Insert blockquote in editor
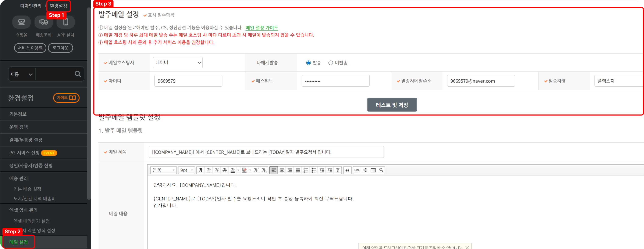This screenshot has height=249, width=644. pos(347,170)
